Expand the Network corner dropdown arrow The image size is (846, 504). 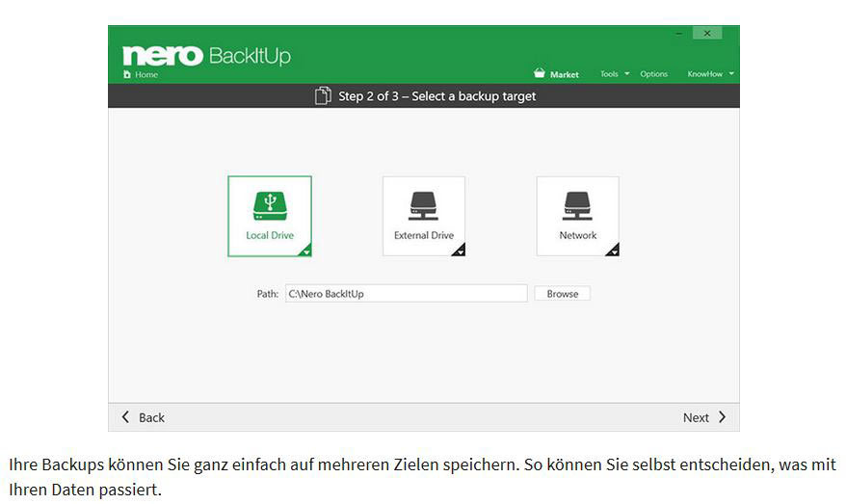point(613,251)
